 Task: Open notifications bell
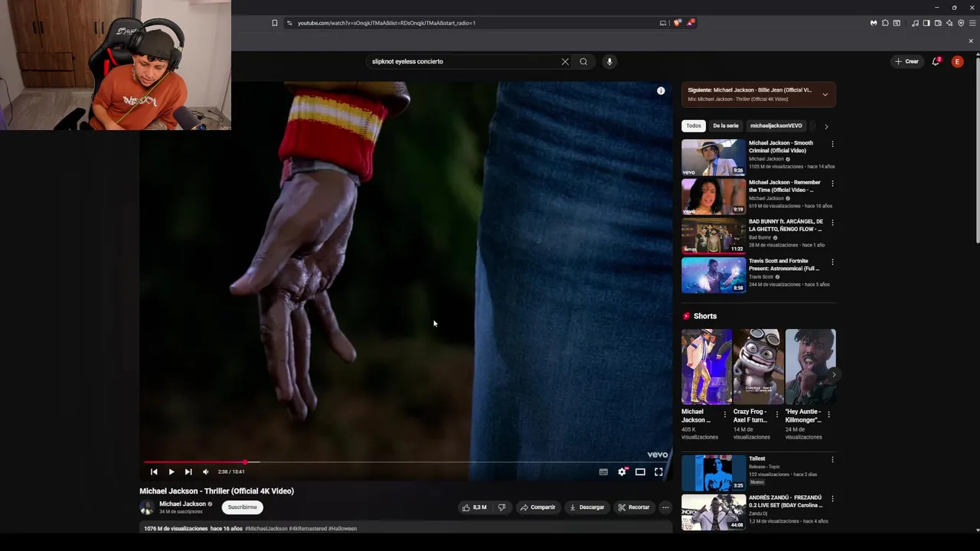pyautogui.click(x=936, y=61)
